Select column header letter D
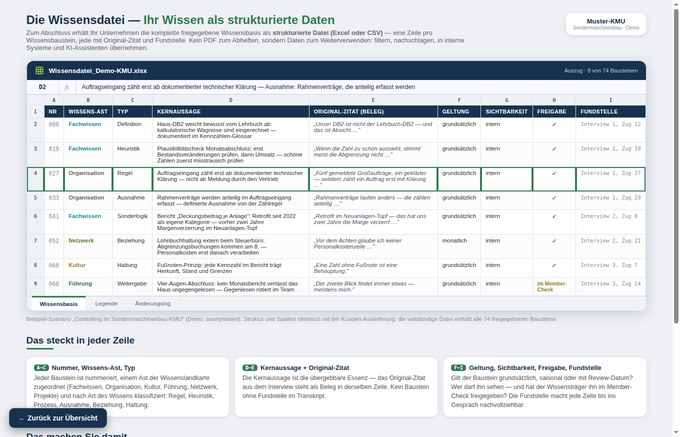The image size is (680, 437). point(231,100)
